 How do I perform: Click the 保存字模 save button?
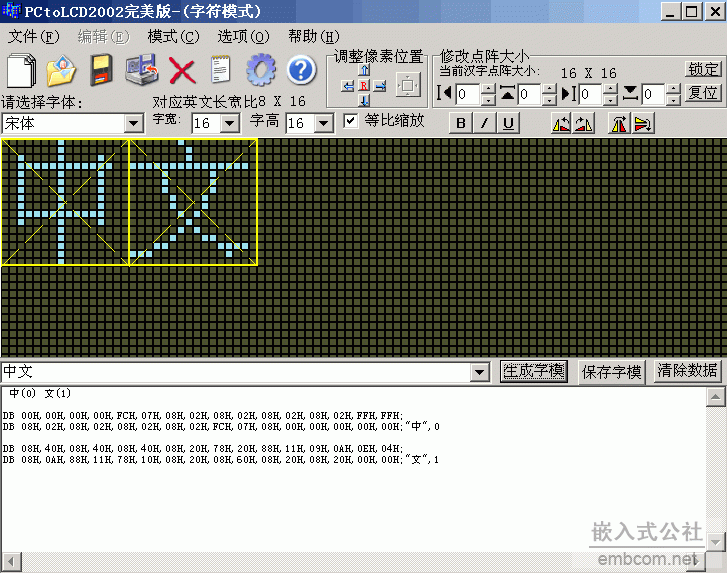point(612,372)
